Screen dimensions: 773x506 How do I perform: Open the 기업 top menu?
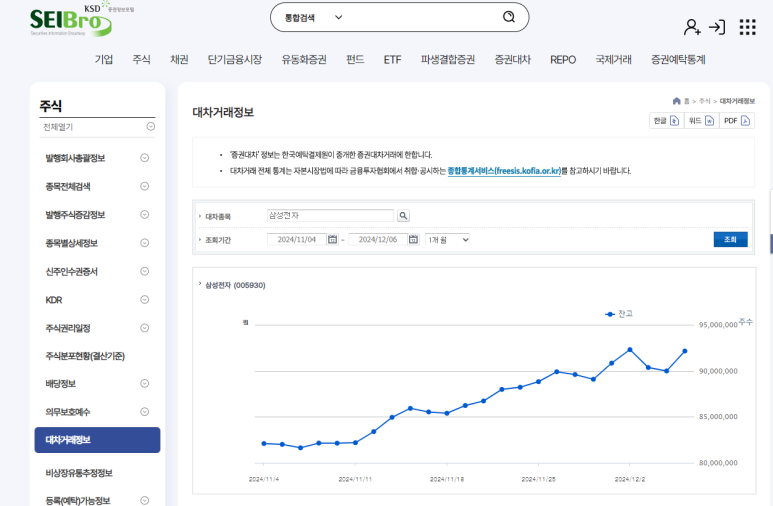point(104,60)
